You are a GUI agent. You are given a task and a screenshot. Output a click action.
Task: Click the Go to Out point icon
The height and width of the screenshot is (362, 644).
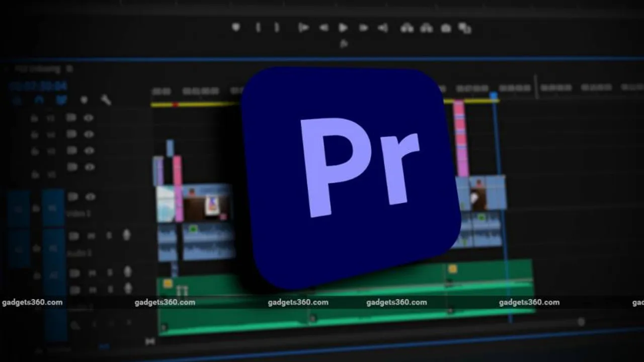[383, 28]
